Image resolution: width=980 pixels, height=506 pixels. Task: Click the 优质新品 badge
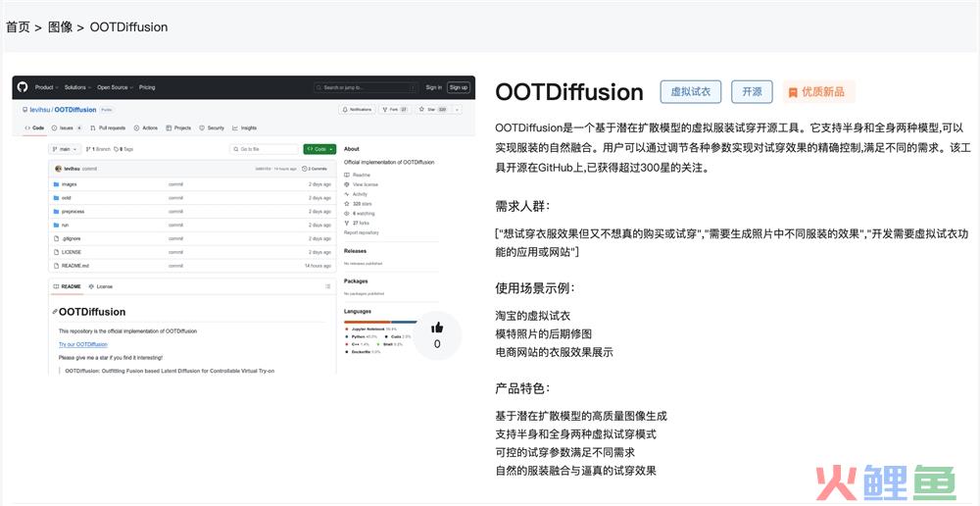(818, 92)
